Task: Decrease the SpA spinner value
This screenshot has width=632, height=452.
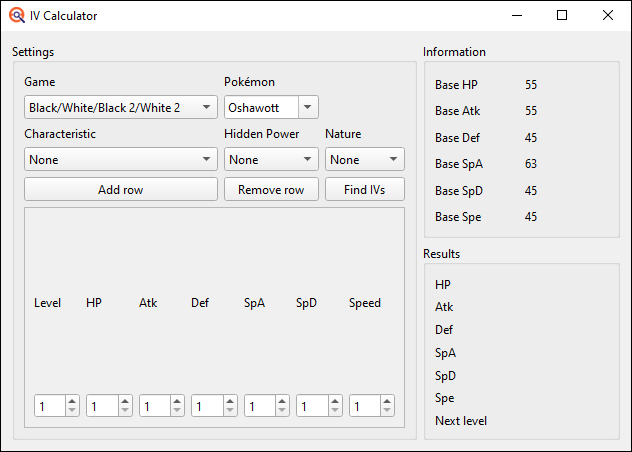Action: (282, 410)
